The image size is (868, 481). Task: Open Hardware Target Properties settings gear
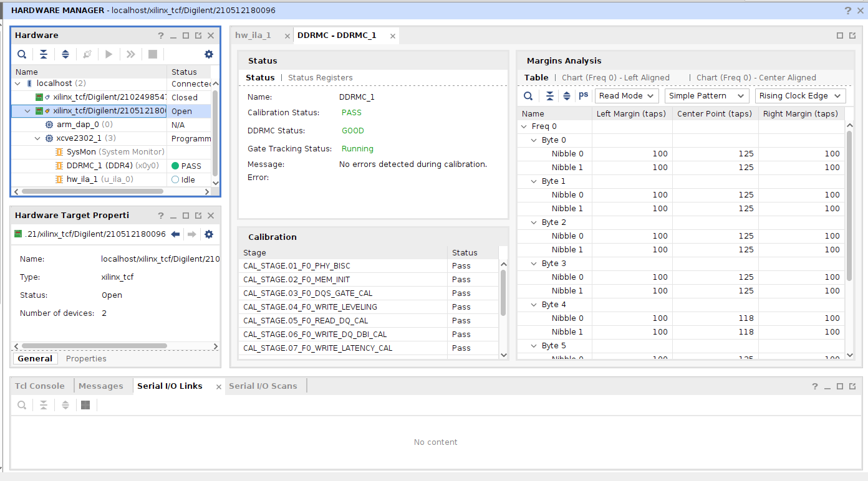coord(209,234)
